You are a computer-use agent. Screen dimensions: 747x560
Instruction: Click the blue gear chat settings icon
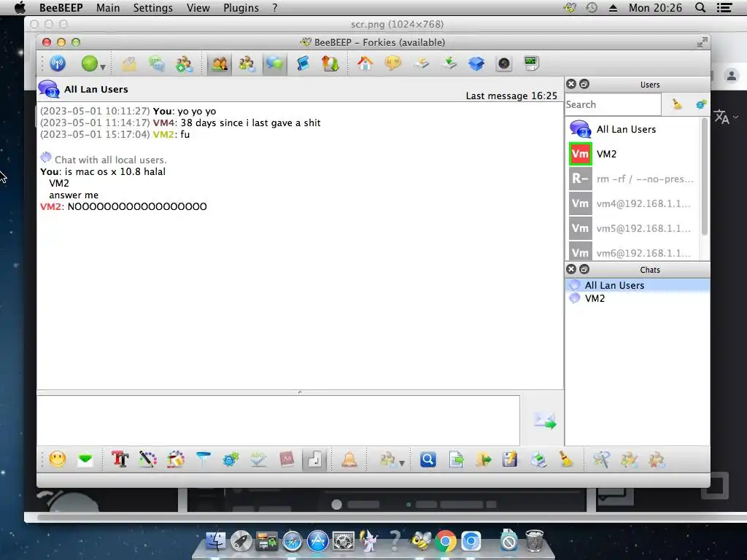point(231,459)
